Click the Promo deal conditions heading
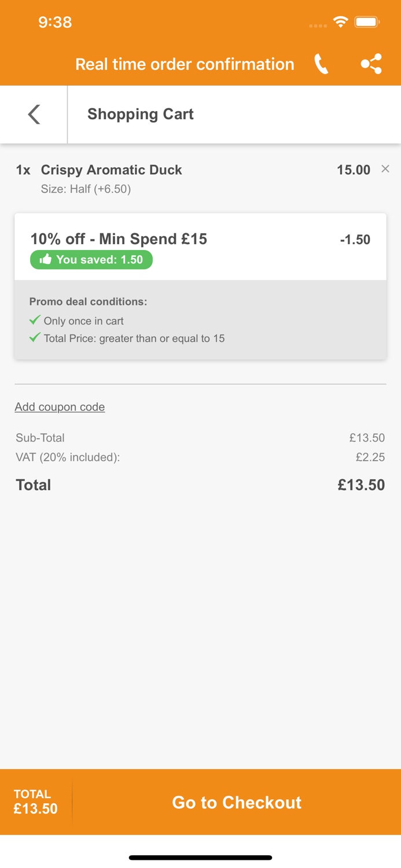The image size is (401, 868). pos(88,301)
